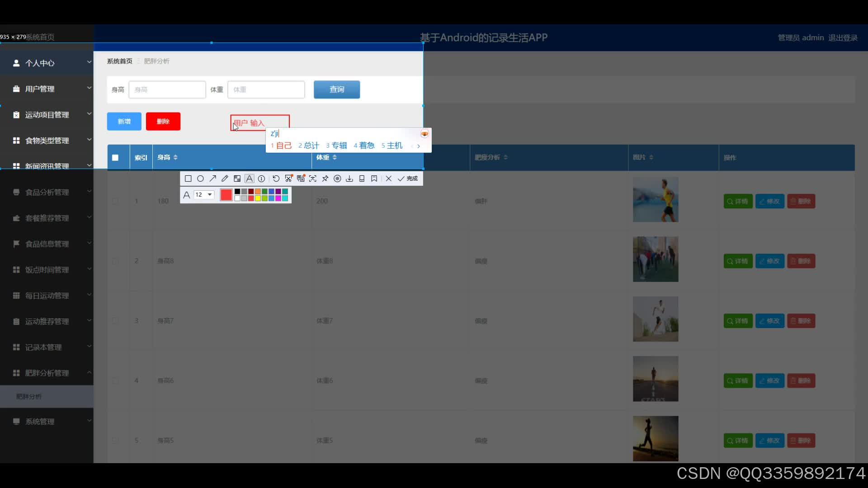Viewport: 868px width, 488px height.
Task: Expand 食物类型管理 sidebar chevron
Action: click(89, 139)
